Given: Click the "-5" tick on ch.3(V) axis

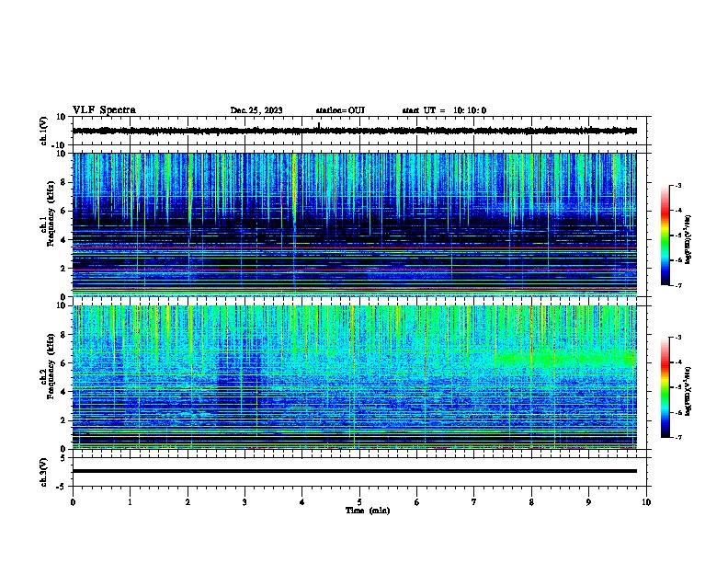Looking at the screenshot, I should (62, 487).
